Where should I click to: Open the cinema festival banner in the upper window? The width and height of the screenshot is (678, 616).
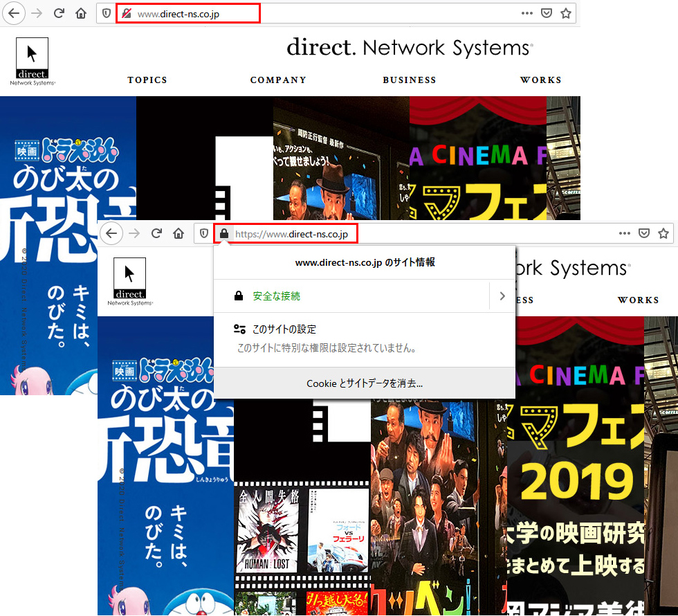(478, 158)
